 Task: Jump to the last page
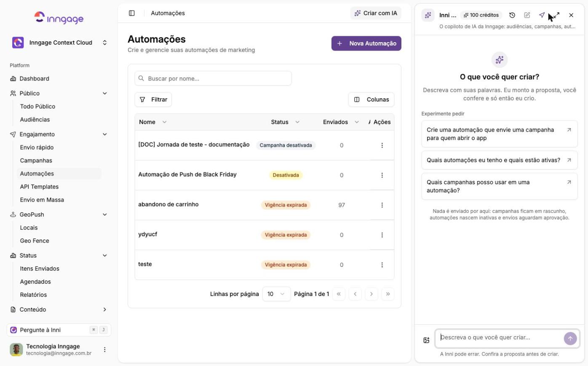[388, 294]
